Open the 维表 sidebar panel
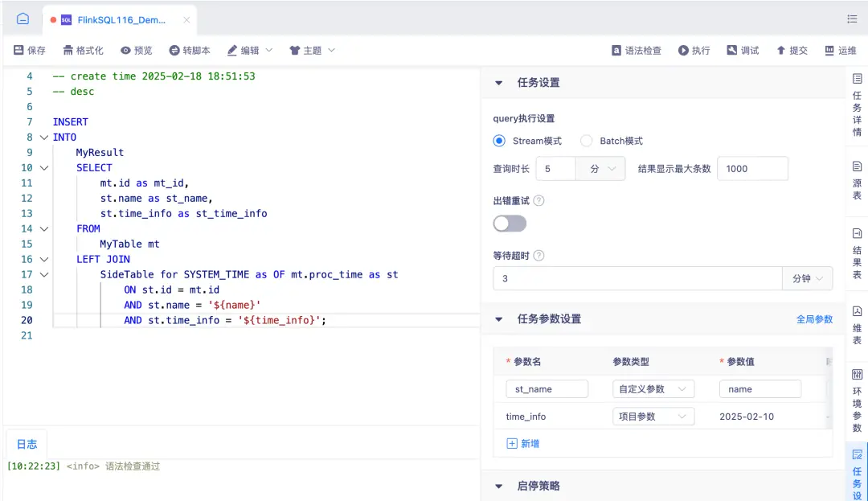The image size is (868, 501). (x=857, y=326)
